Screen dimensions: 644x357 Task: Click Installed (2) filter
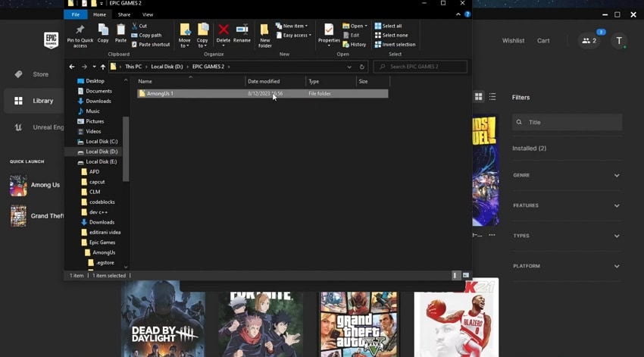click(x=530, y=149)
